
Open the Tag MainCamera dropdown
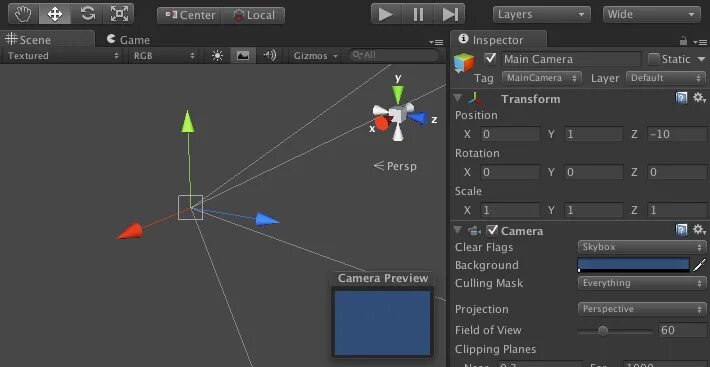[x=542, y=78]
